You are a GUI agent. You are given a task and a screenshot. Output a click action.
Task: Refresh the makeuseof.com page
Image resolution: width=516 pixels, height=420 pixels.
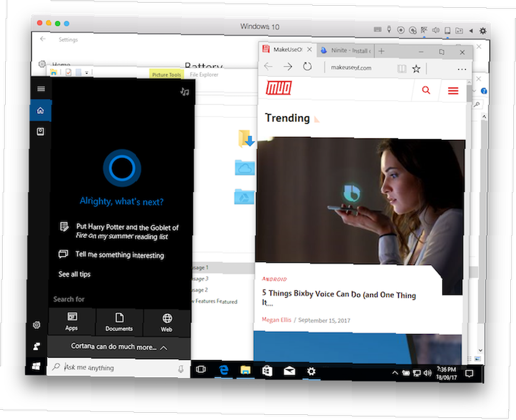[307, 67]
